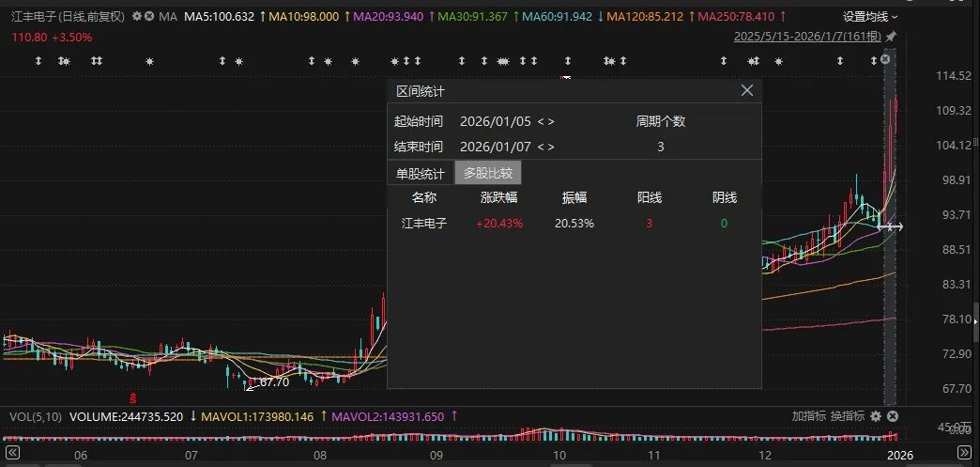Switch to the 单股统计 tab
The height and width of the screenshot is (467, 980).
pos(420,174)
